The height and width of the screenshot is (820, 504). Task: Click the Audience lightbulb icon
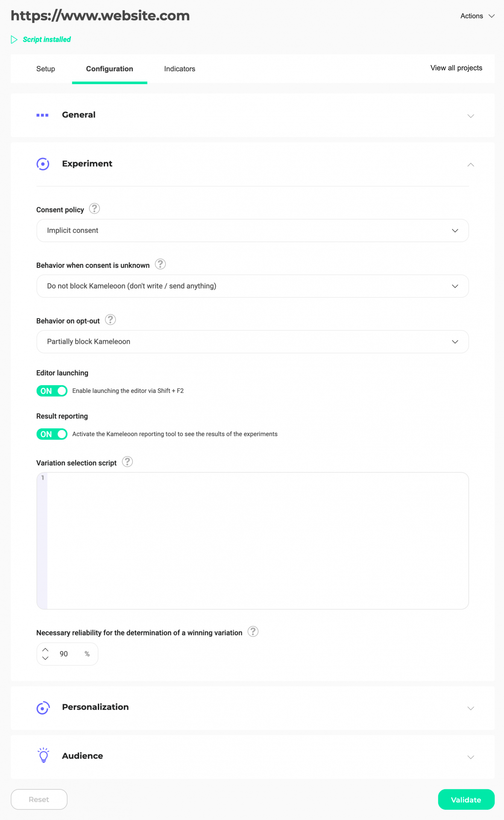[43, 755]
